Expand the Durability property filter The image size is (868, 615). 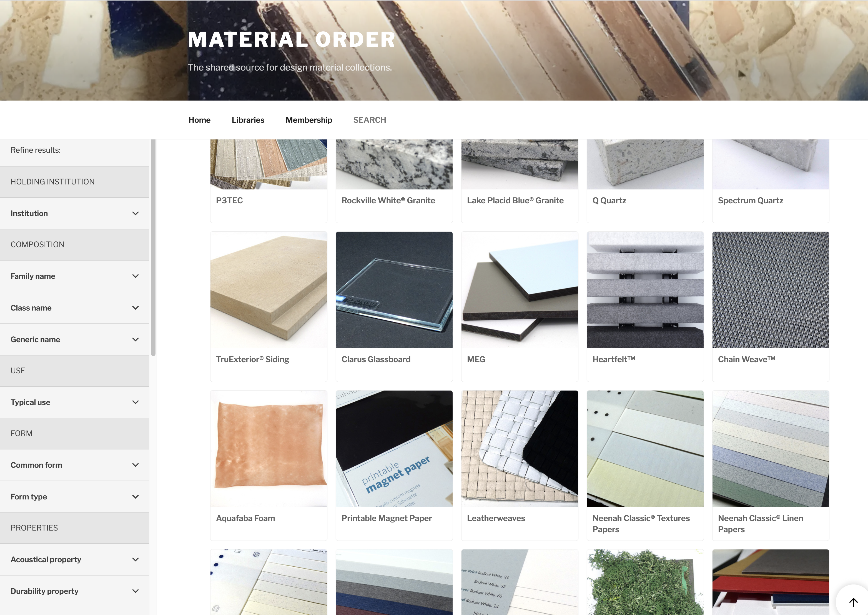point(75,591)
